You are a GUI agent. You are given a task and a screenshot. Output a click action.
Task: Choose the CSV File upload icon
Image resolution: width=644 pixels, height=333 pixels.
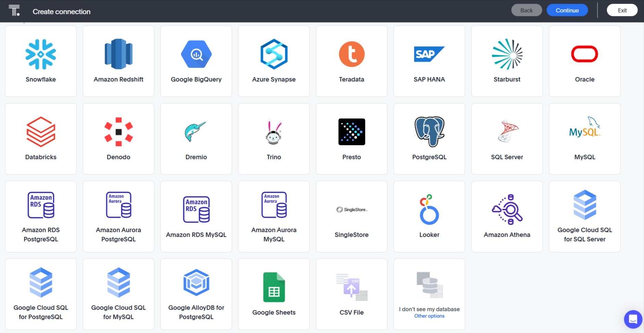(x=352, y=287)
